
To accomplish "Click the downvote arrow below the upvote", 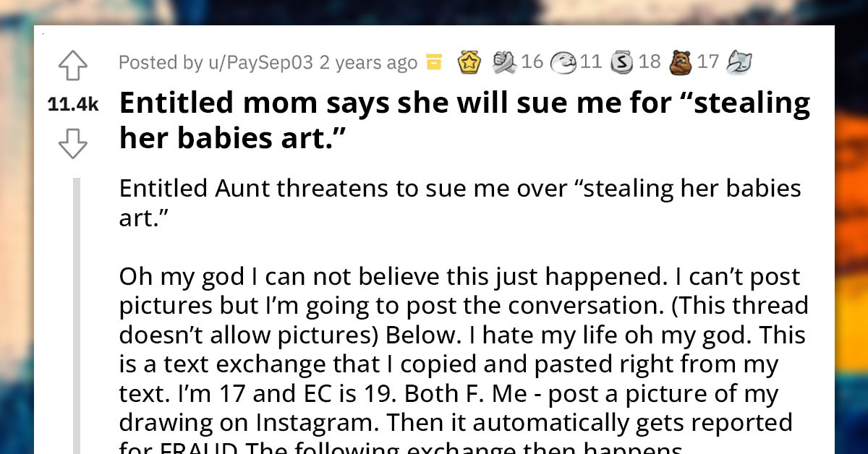I will tap(73, 143).
